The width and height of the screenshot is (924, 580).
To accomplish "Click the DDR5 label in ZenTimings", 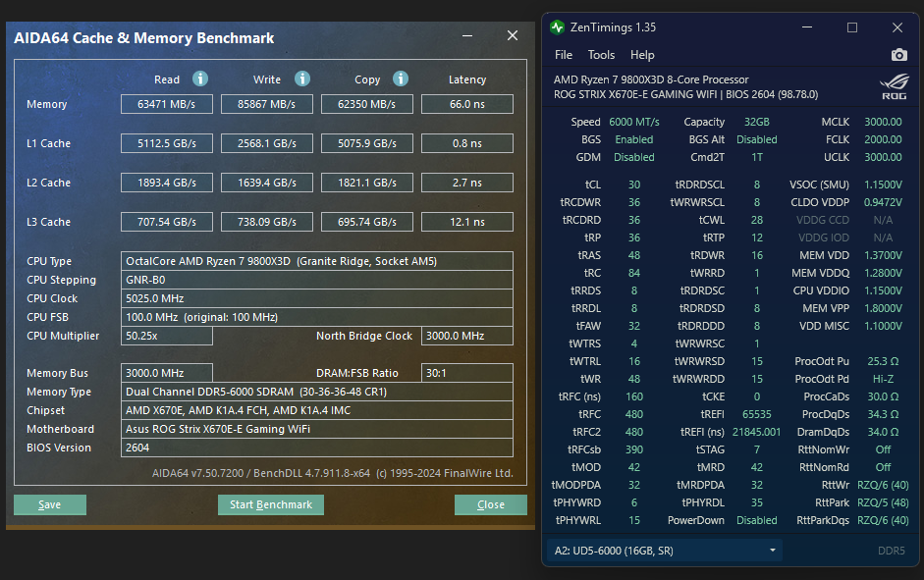I will [891, 551].
